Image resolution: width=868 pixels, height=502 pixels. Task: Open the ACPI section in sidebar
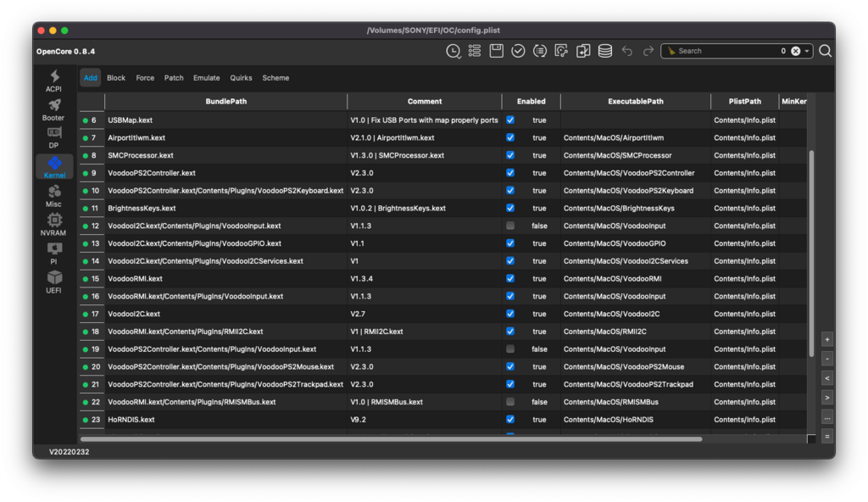tap(54, 81)
